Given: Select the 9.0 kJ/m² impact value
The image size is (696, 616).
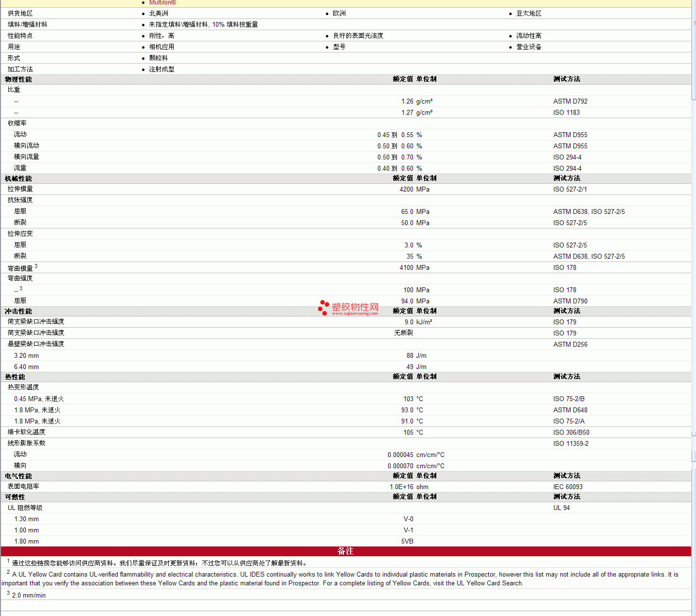Looking at the screenshot, I should click(418, 322).
